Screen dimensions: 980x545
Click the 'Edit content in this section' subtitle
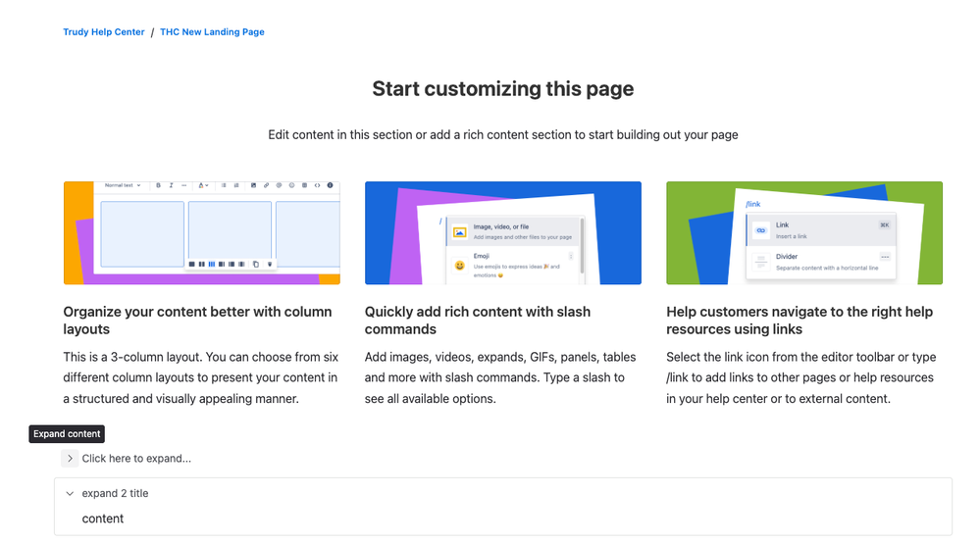[503, 135]
